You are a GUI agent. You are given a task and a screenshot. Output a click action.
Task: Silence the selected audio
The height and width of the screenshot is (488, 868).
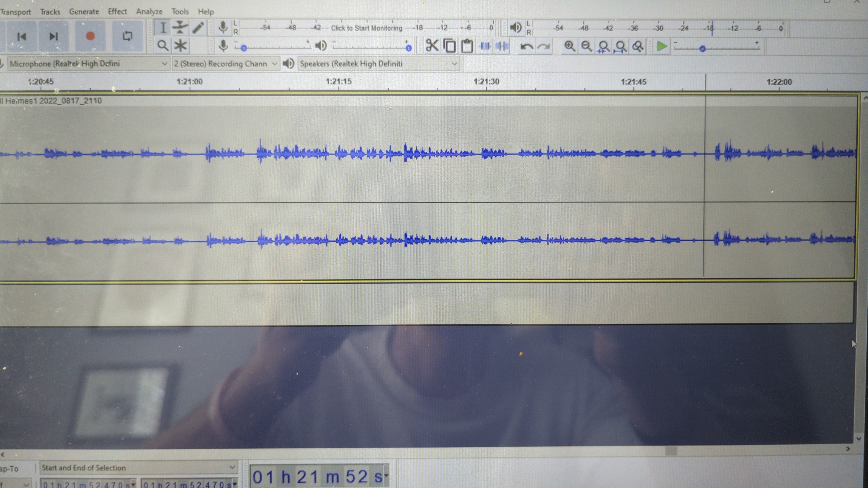click(501, 46)
